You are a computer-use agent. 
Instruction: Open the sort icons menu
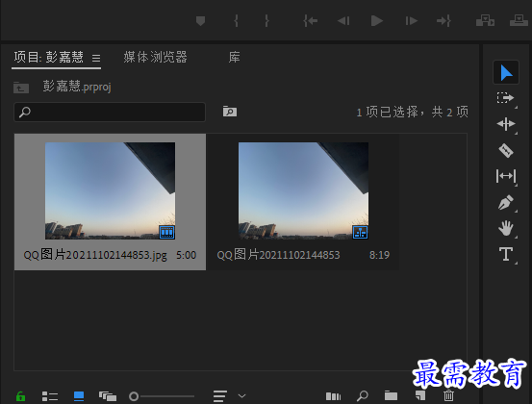(220, 396)
